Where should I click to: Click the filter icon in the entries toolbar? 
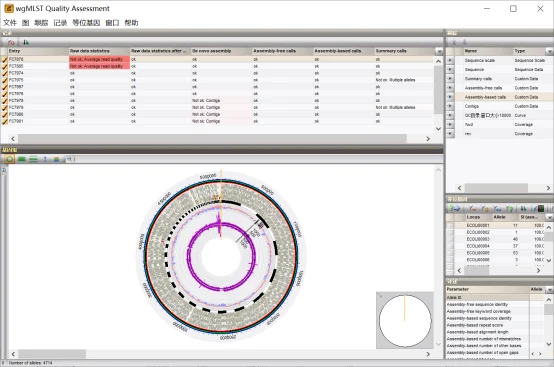(11, 42)
